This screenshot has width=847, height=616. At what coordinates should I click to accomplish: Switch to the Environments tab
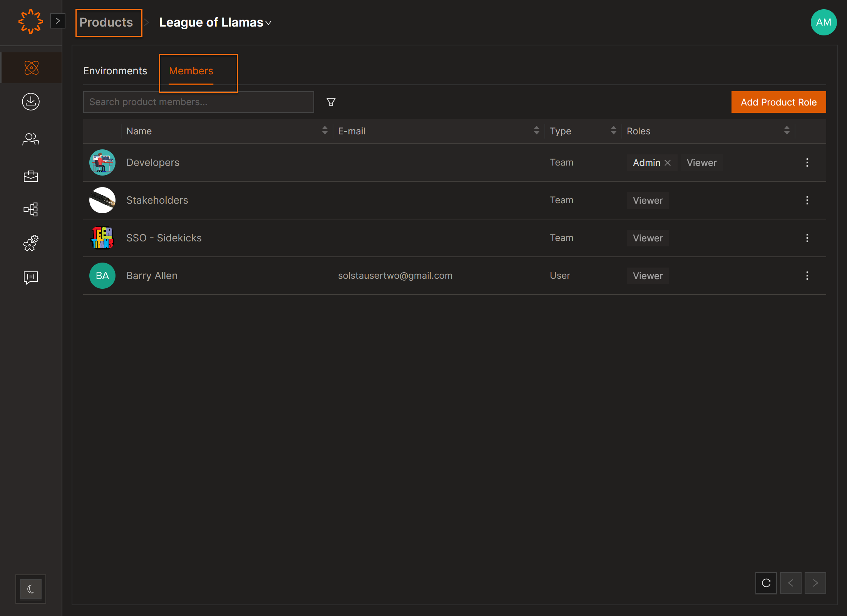(115, 71)
